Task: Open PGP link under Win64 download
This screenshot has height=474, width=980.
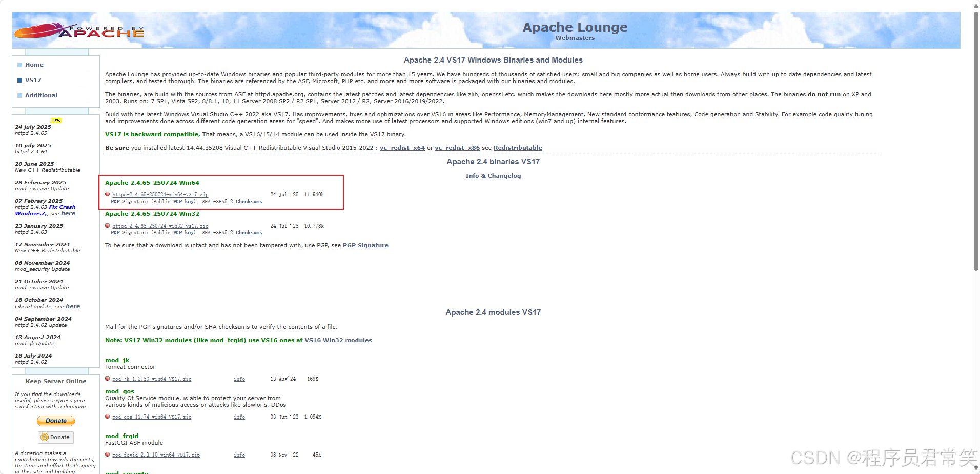Action: tap(115, 202)
